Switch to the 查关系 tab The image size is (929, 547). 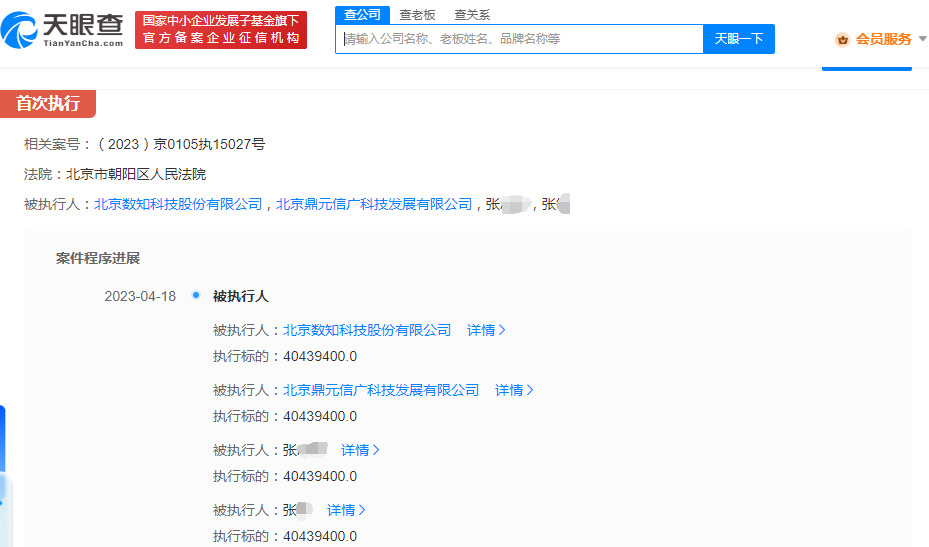pos(472,15)
